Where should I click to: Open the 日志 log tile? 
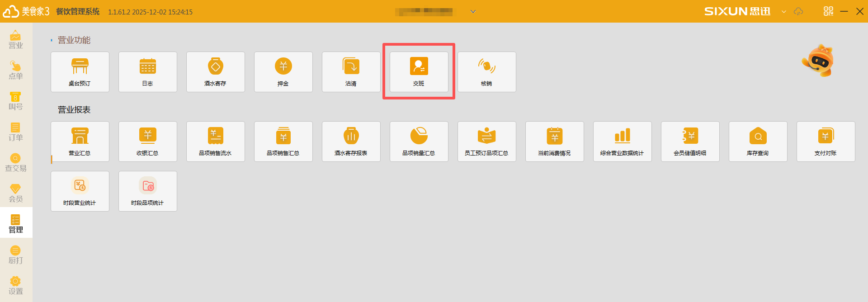pos(148,72)
